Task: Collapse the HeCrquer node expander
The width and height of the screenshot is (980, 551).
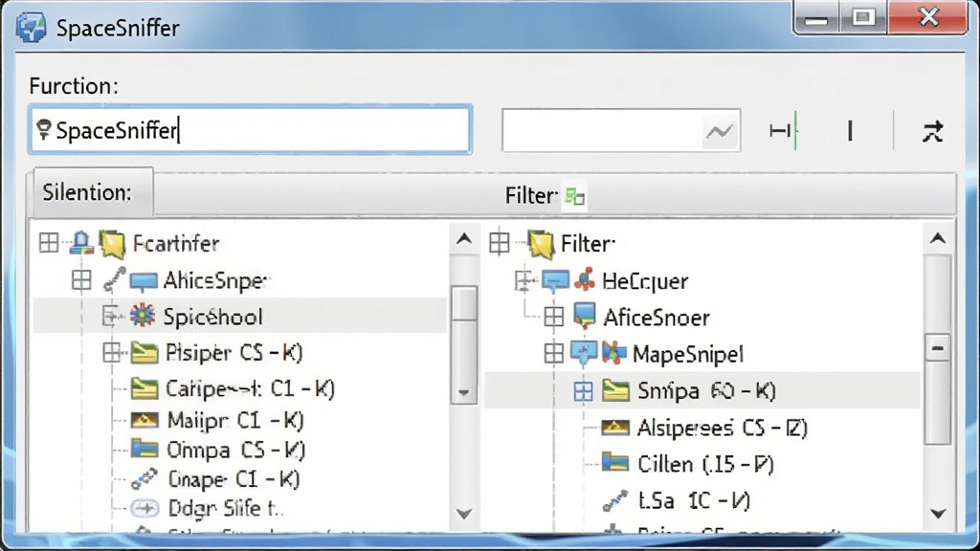Action: pyautogui.click(x=524, y=280)
